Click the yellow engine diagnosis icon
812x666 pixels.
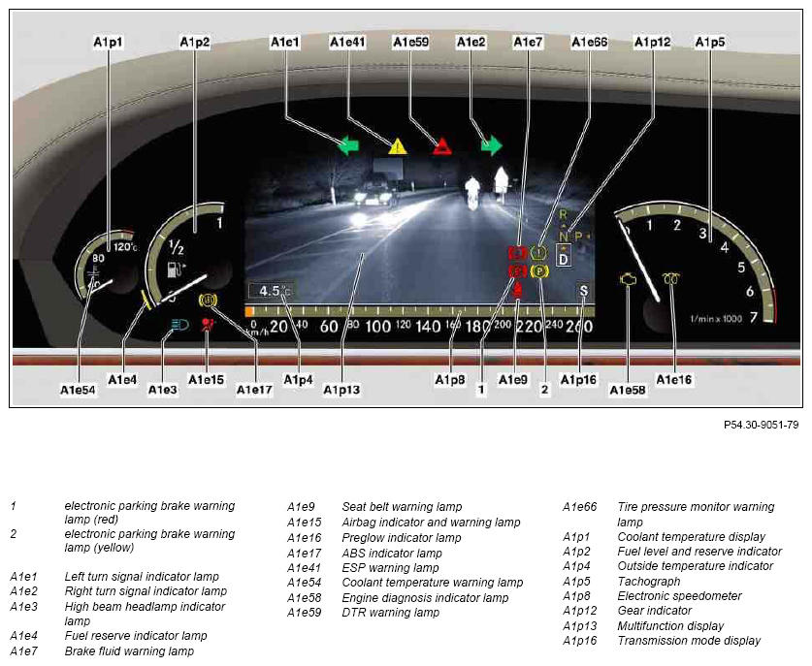click(x=628, y=280)
